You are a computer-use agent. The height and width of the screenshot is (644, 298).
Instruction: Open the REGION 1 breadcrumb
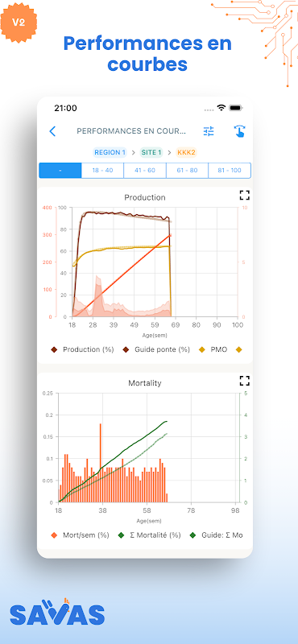pyautogui.click(x=110, y=152)
